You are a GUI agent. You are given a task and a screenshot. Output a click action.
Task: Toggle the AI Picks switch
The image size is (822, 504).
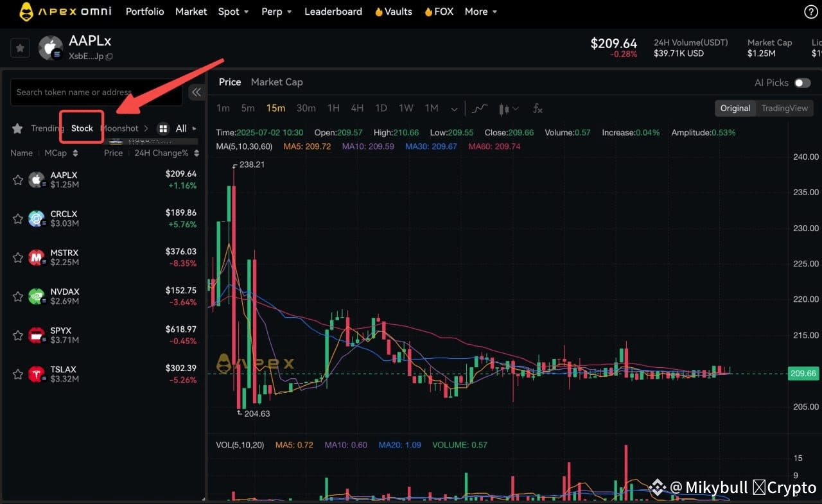[x=802, y=83]
